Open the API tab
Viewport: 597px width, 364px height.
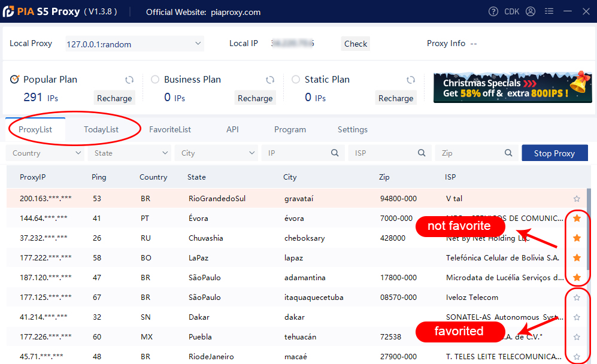232,129
